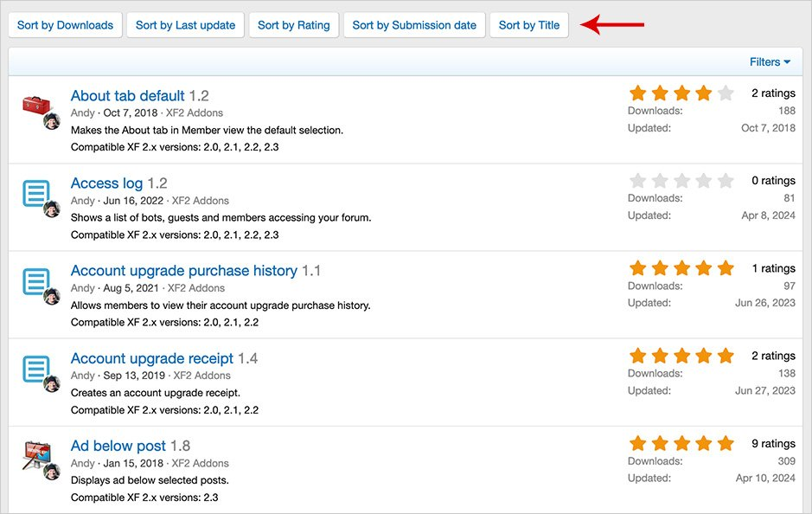
Task: Click the Ad below post resource icon
Action: (x=35, y=454)
